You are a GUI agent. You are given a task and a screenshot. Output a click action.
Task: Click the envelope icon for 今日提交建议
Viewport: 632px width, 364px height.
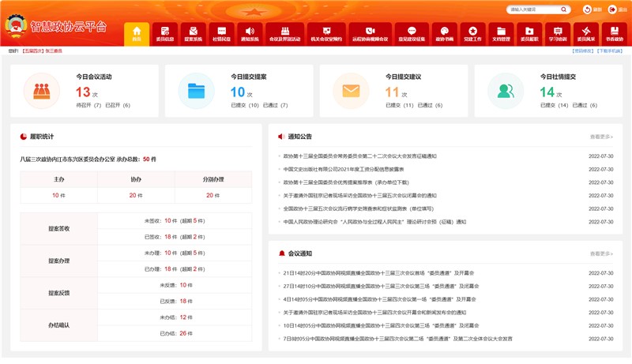[351, 91]
